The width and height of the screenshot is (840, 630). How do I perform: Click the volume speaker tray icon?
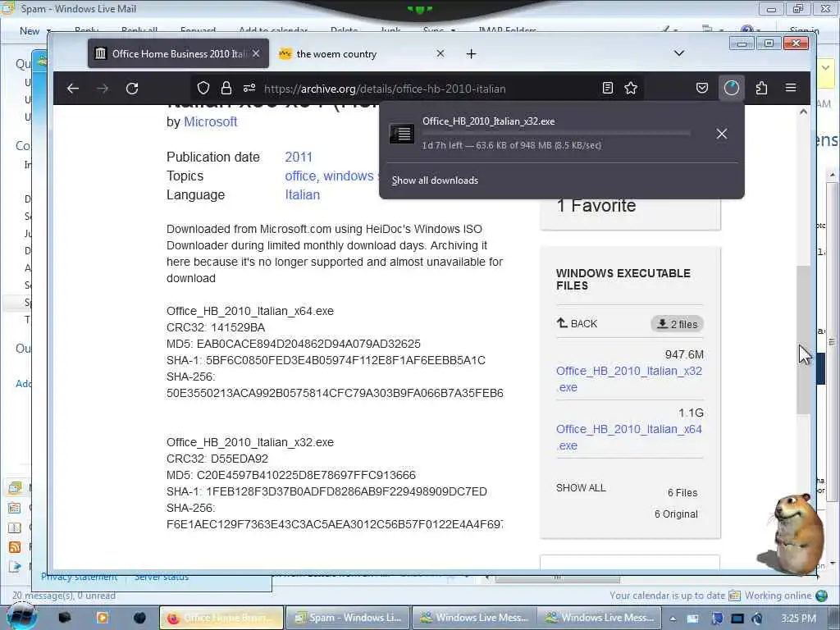tap(757, 619)
